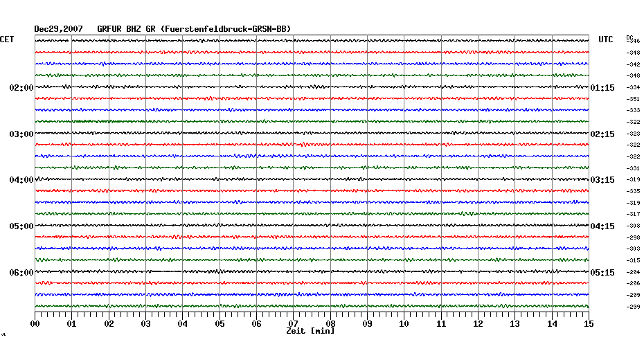Select the 04:00 CET time label
This screenshot has height=342, width=644.
coord(21,180)
